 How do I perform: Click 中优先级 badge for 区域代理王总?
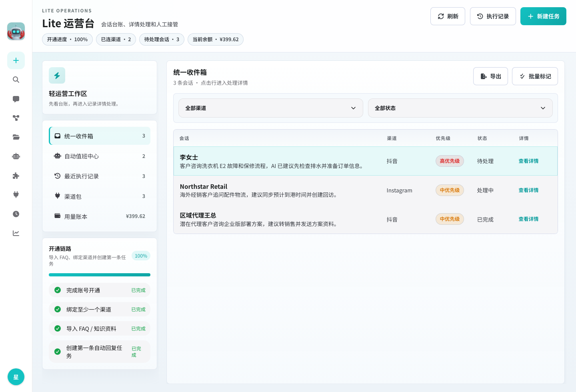click(x=450, y=219)
